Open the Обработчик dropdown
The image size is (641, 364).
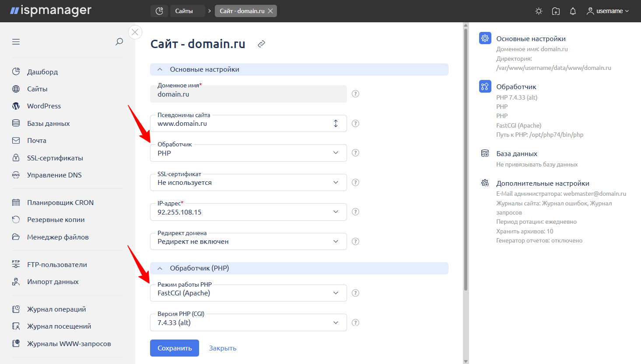(x=248, y=153)
